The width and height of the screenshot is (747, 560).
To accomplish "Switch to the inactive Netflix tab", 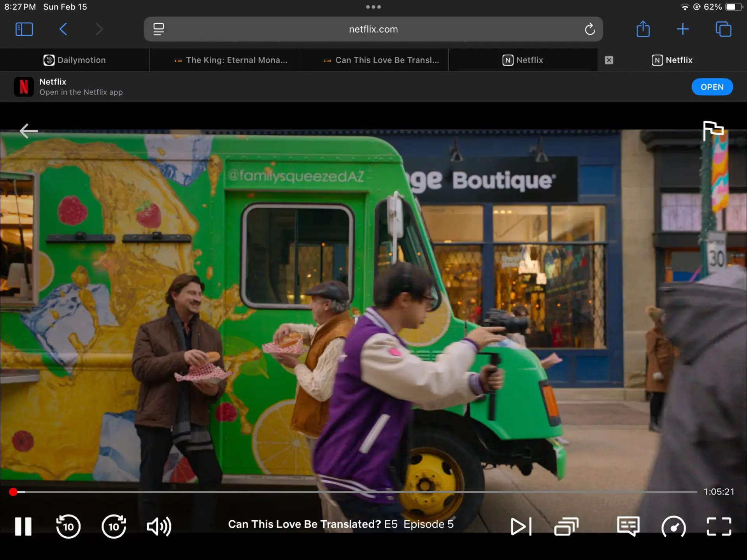I will pos(523,60).
